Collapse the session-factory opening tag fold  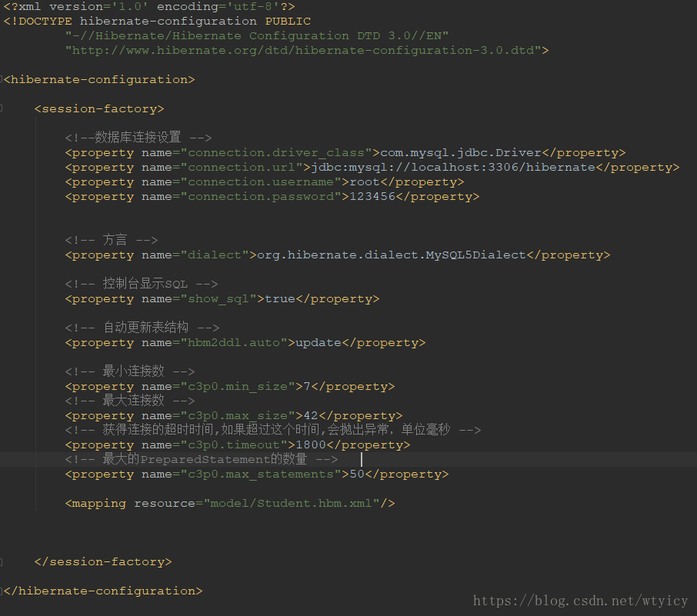pyautogui.click(x=2, y=108)
